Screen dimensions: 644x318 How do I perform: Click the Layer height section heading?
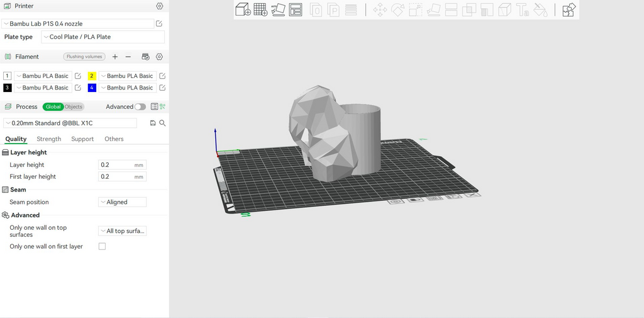click(x=28, y=152)
